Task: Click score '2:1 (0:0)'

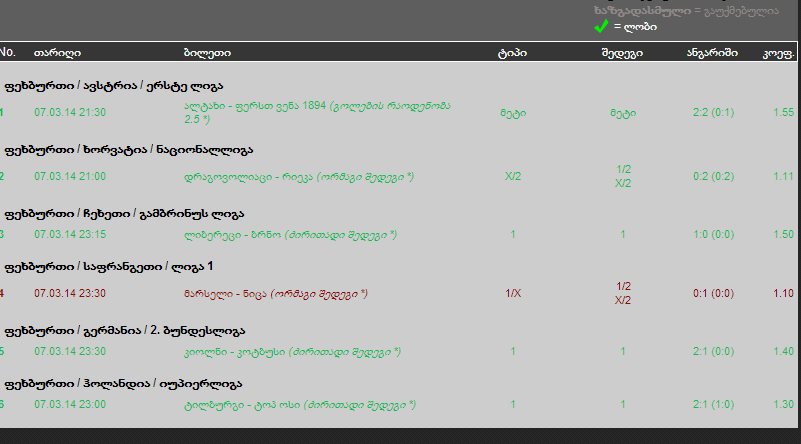Action: 713,352
